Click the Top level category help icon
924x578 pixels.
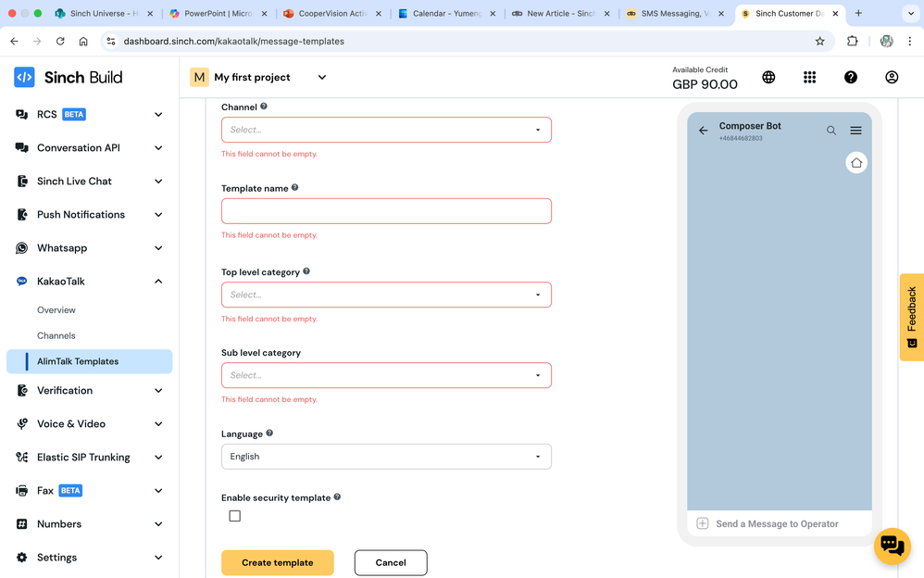point(306,271)
